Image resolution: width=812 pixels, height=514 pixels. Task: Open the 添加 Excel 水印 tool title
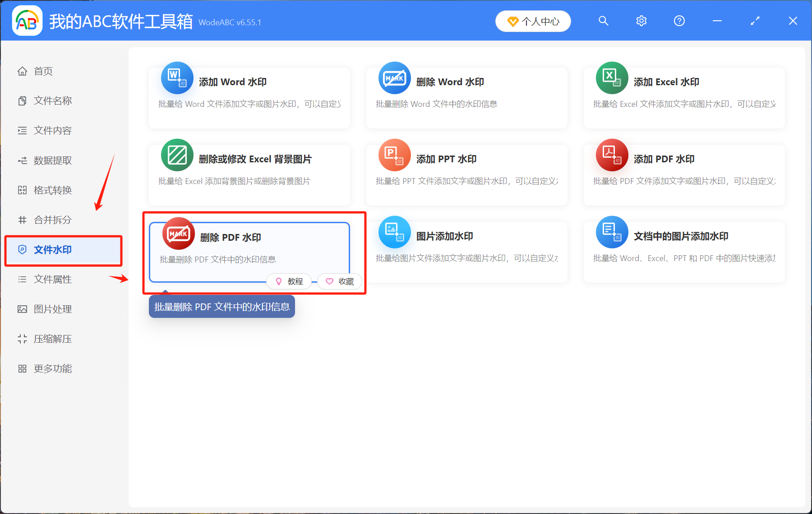coord(667,82)
